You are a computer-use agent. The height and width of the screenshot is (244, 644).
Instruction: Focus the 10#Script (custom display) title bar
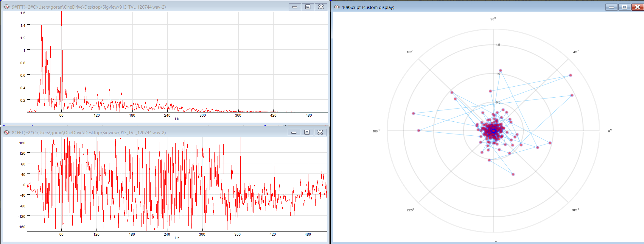368,7
